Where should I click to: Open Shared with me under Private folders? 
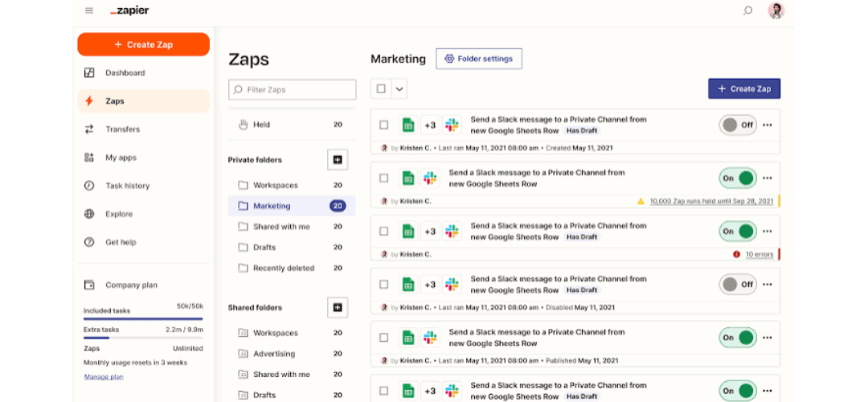tap(292, 227)
